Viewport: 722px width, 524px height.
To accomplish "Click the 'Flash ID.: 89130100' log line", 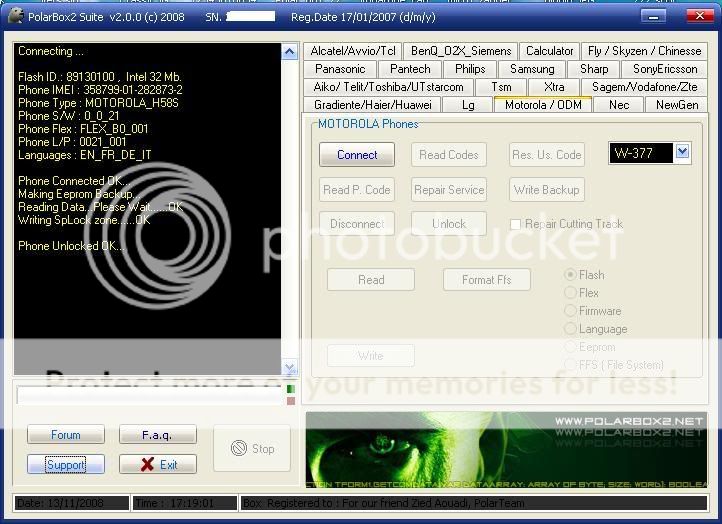I will coord(99,76).
